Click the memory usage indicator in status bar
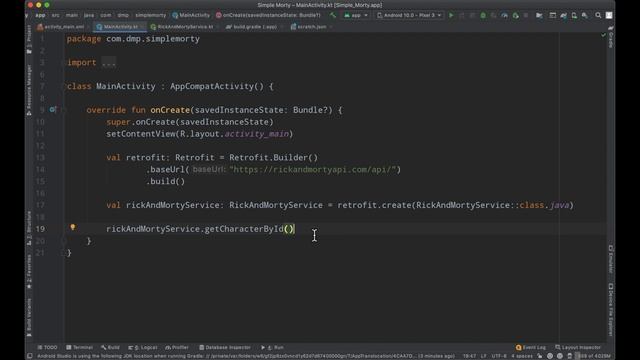640x360 pixels. [593, 356]
